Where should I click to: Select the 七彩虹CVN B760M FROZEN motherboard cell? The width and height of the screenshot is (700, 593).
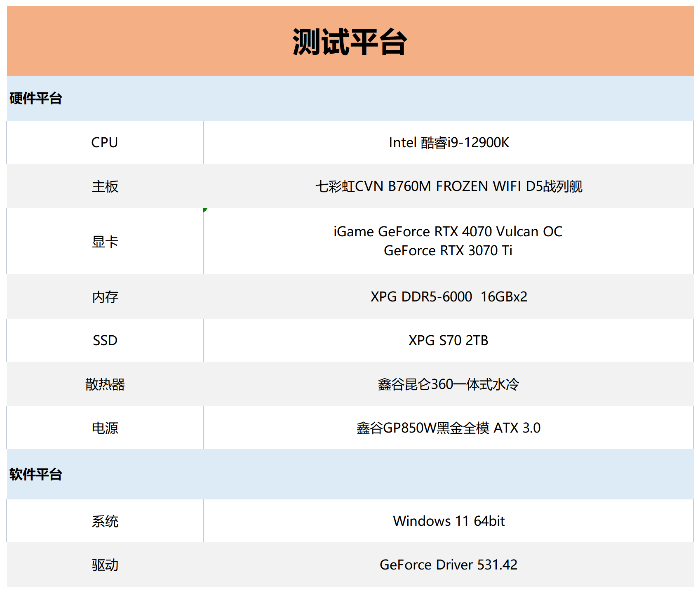click(x=449, y=186)
